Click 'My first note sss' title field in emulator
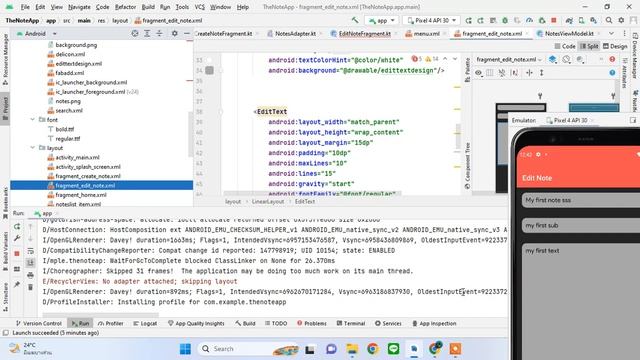Image resolution: width=640 pixels, height=360 pixels. click(581, 200)
